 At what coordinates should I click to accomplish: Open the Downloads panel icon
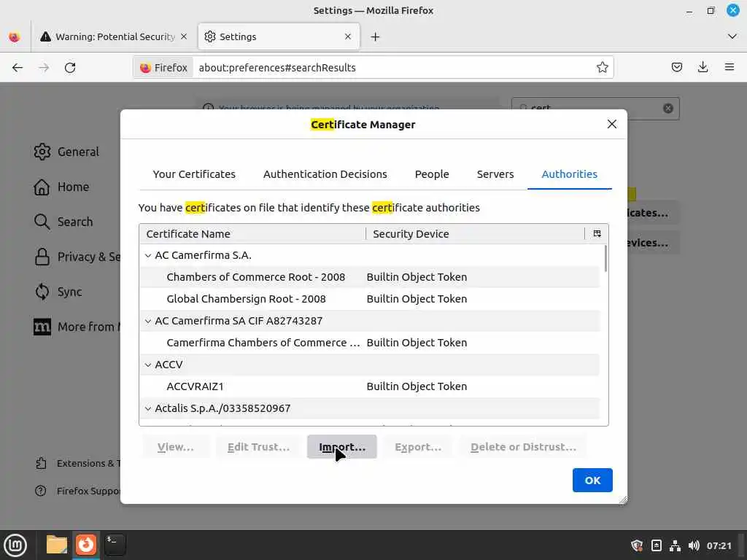(703, 67)
